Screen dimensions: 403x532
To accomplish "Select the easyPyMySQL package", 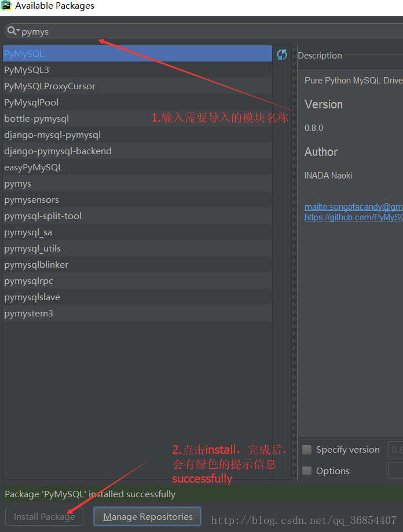I will click(137, 167).
